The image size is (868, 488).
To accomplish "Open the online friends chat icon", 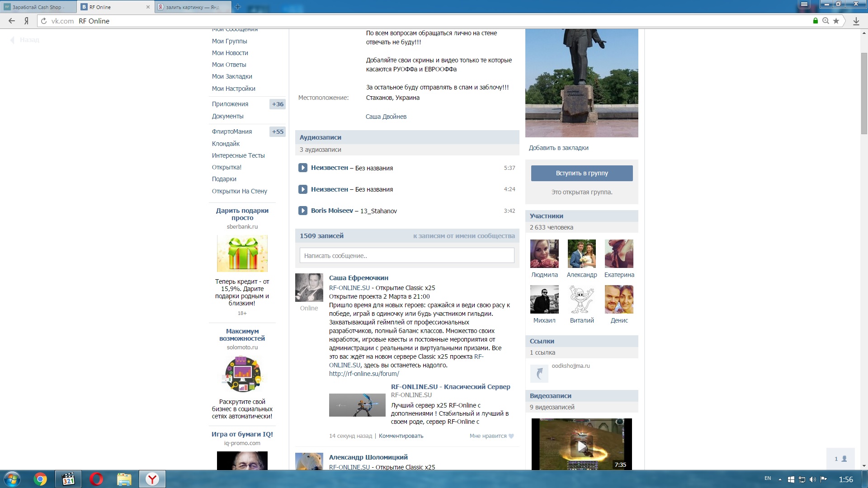I will coord(840,459).
